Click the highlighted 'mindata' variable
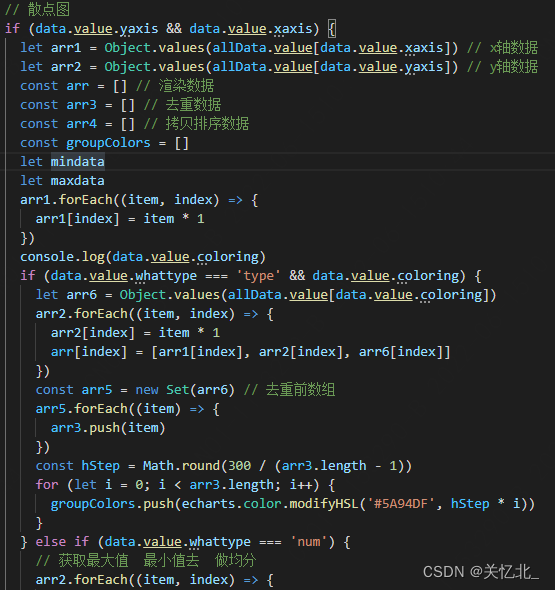Screen dimensions: 555x590 78,162
